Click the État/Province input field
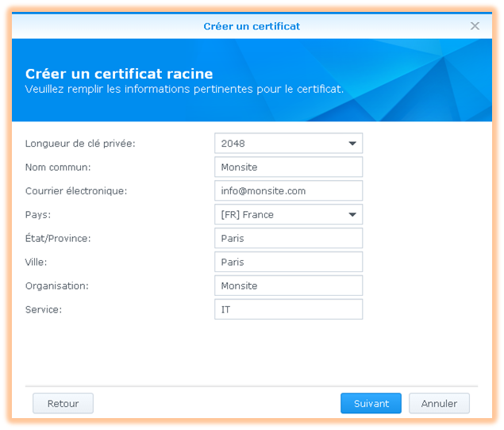Screen dimensions: 504x430 pyautogui.click(x=288, y=238)
